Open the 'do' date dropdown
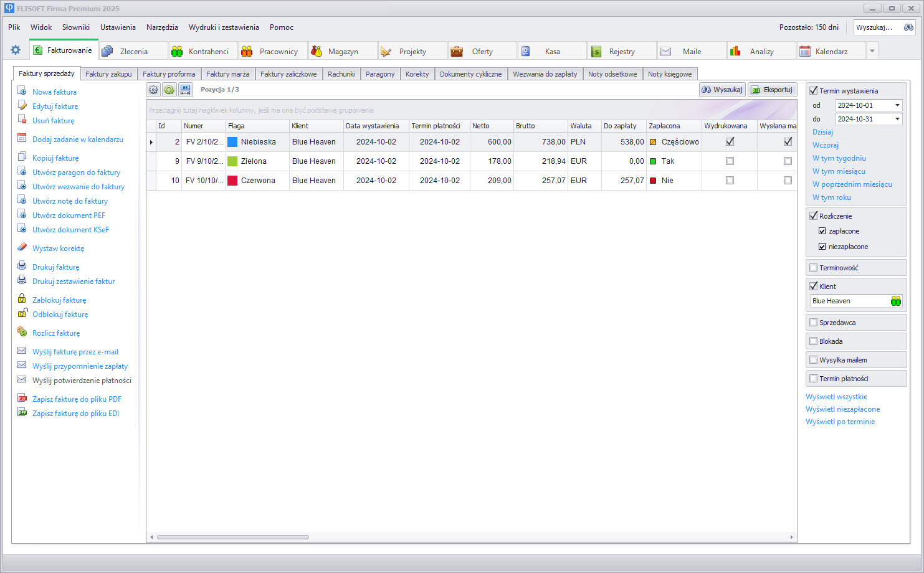Viewport: 924px width, 573px height. tap(897, 119)
